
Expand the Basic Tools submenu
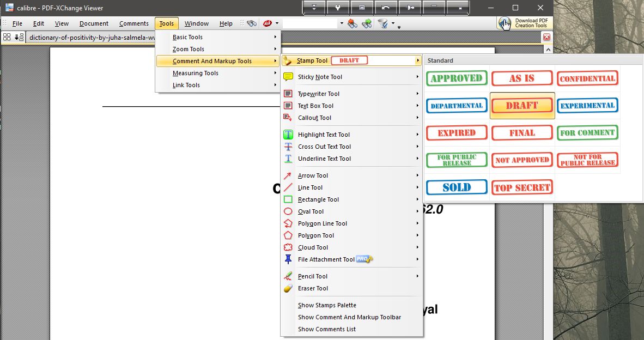pos(218,37)
